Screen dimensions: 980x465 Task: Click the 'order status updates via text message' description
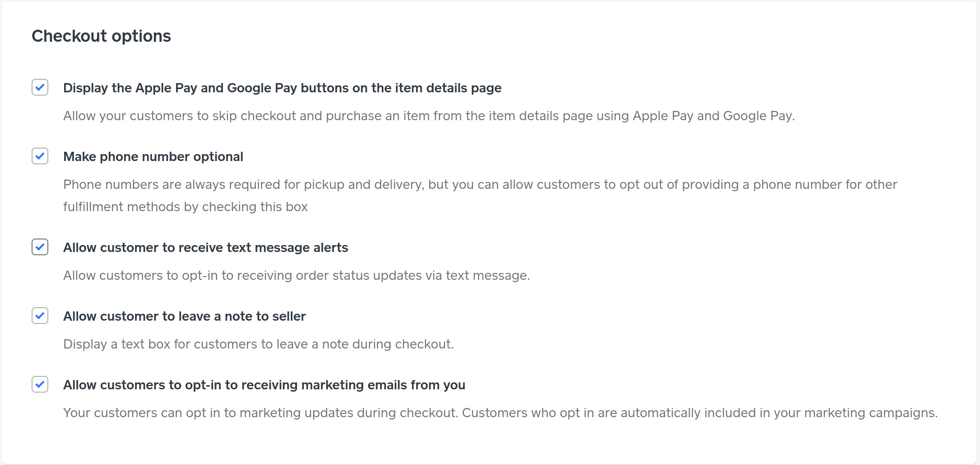point(296,275)
